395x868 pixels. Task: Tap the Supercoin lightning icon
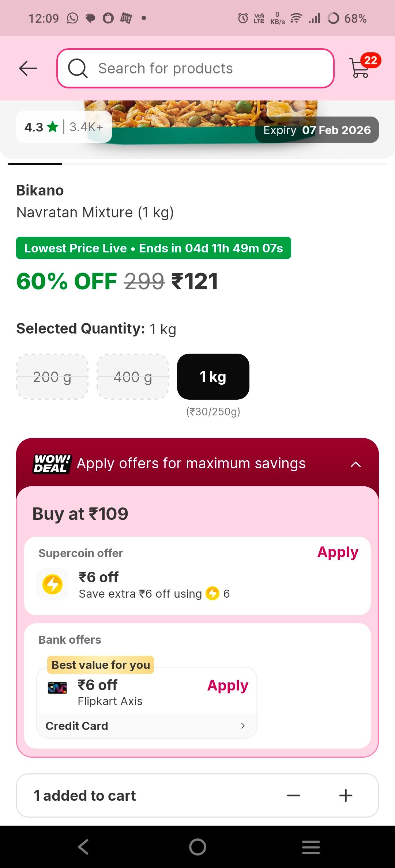pos(53,584)
